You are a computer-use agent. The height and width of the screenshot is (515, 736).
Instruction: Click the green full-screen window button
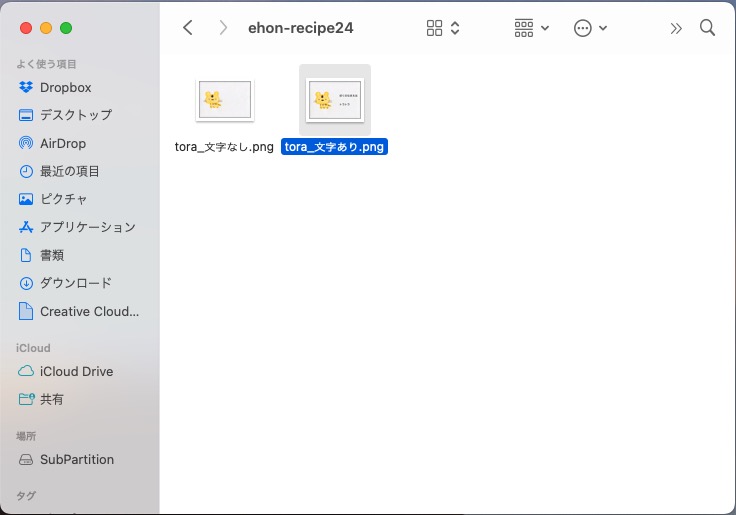pyautogui.click(x=66, y=28)
